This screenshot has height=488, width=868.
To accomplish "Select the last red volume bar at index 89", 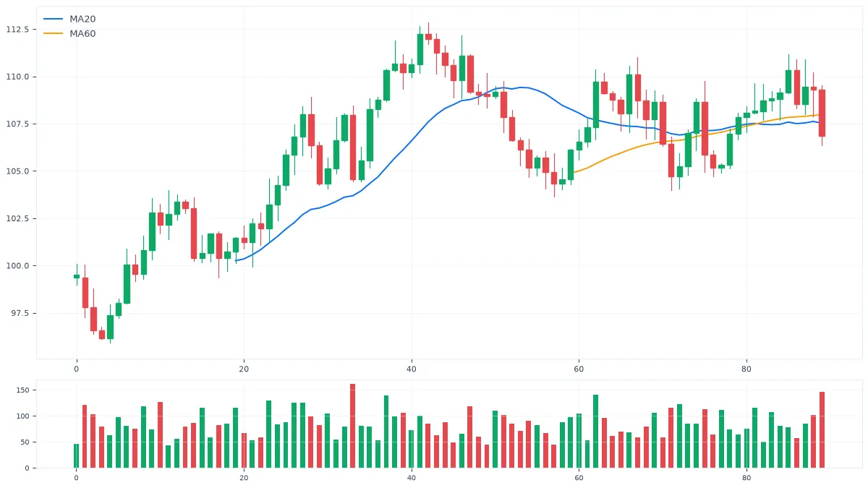I will click(x=822, y=430).
